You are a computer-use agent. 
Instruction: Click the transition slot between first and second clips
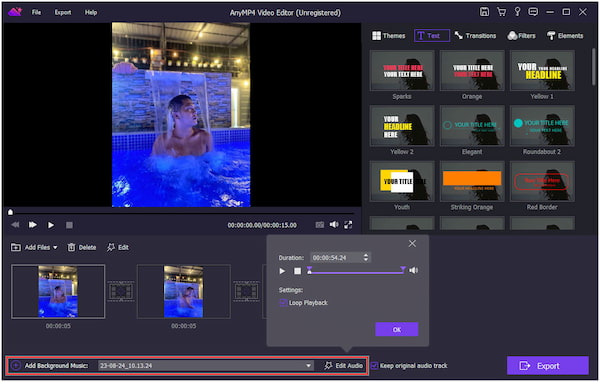(x=121, y=291)
